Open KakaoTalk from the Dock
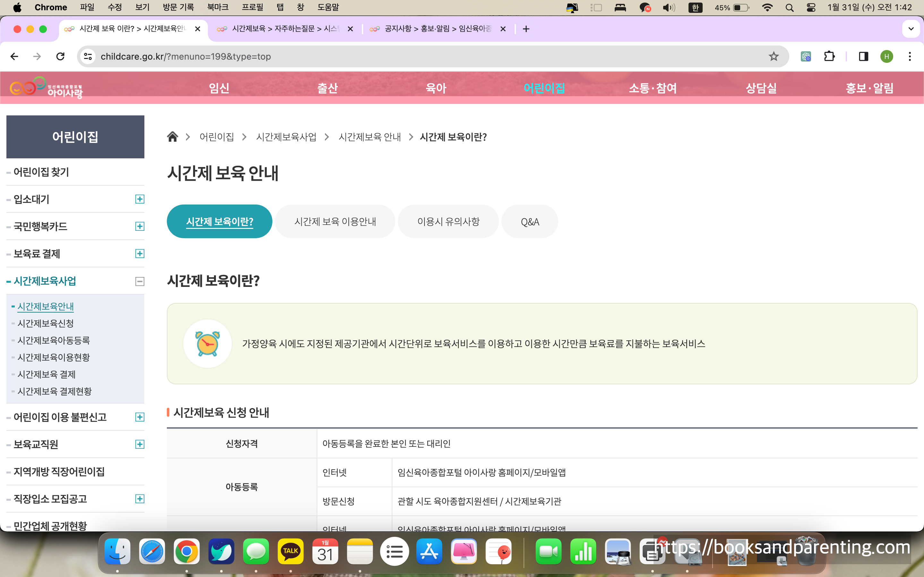924x577 pixels. [x=290, y=551]
